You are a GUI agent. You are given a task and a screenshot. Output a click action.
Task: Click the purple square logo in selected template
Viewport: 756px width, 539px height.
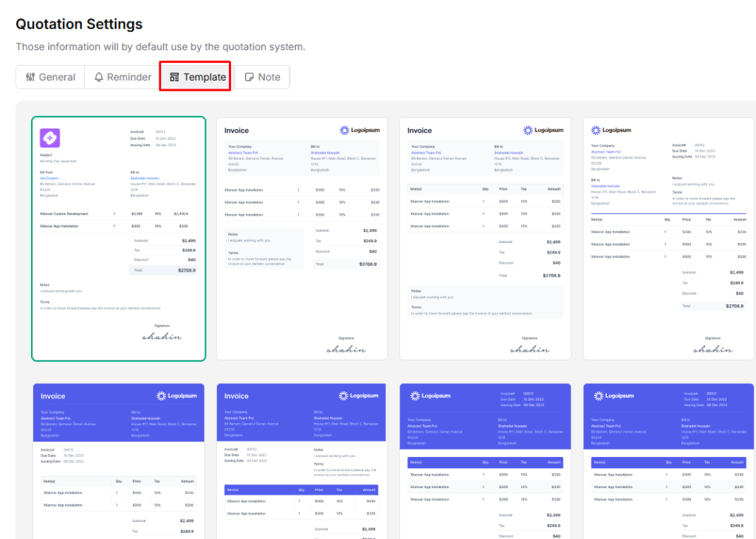pos(49,138)
